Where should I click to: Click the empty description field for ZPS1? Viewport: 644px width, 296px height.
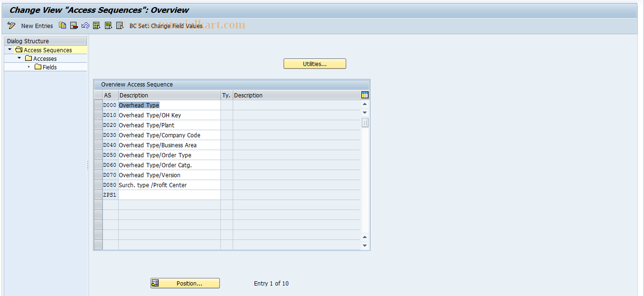(x=170, y=195)
